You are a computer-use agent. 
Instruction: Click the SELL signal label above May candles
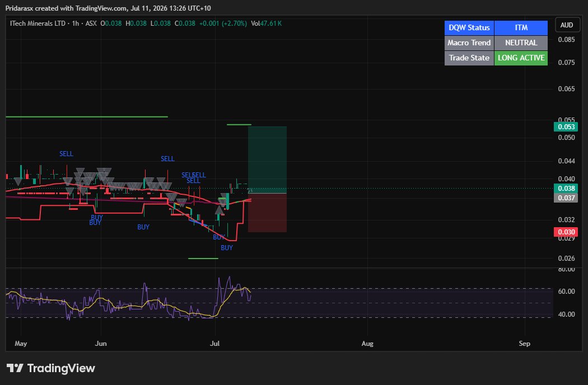(x=67, y=154)
